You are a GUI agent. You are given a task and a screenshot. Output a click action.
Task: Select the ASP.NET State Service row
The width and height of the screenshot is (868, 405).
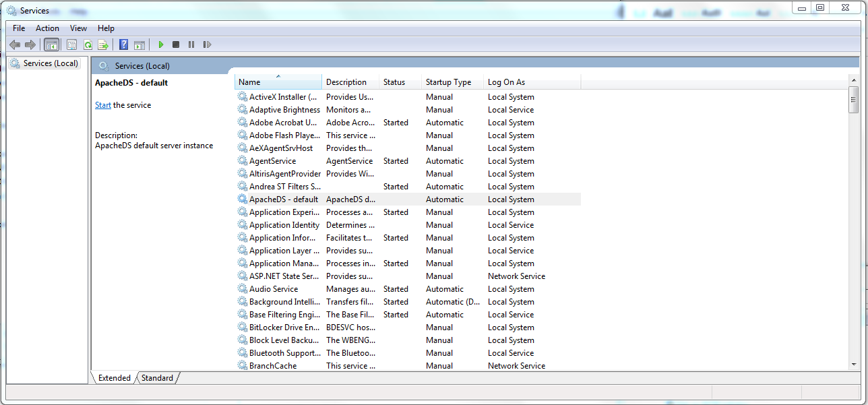pyautogui.click(x=408, y=276)
